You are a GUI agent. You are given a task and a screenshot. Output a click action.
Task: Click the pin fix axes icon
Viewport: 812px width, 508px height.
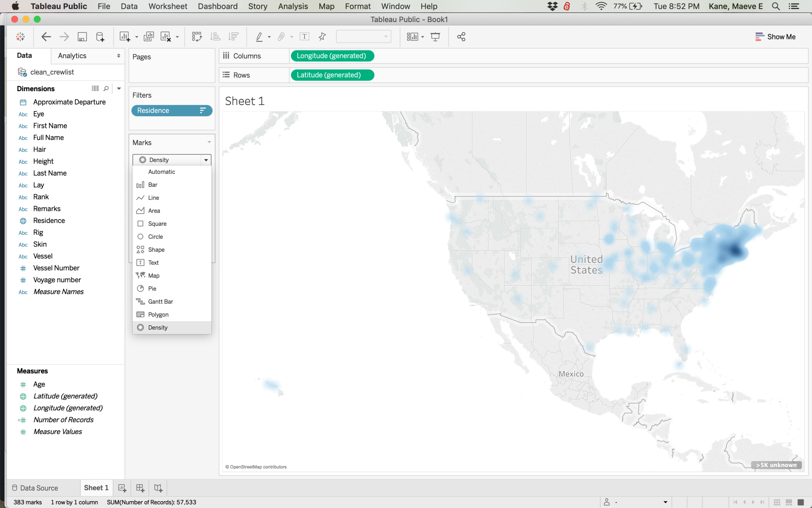pyautogui.click(x=322, y=37)
